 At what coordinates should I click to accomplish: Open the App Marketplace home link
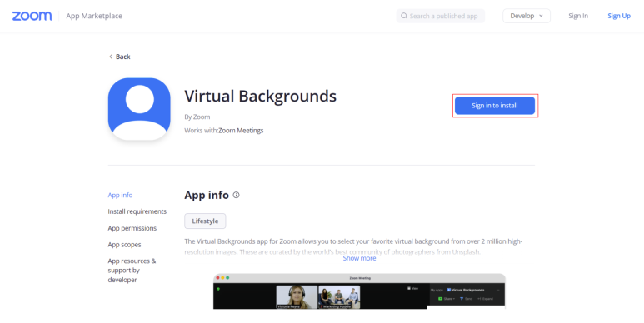tap(94, 16)
